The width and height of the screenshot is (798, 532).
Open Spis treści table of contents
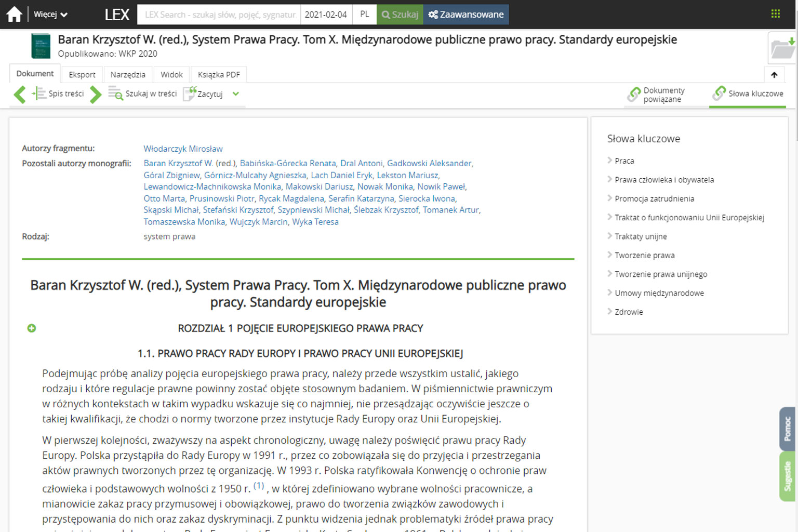pyautogui.click(x=58, y=94)
